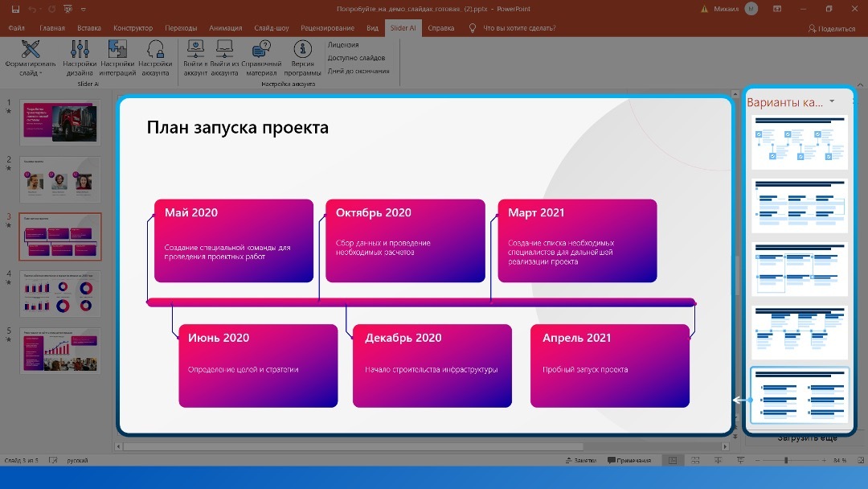Viewport: 868px width, 489px height.
Task: Toggle the Примечания comments pane
Action: point(633,460)
